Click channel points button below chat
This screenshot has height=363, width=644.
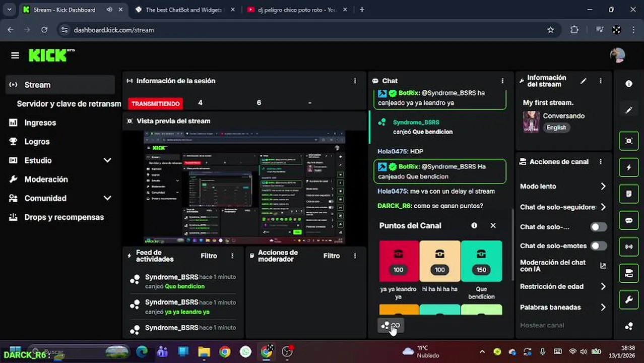click(x=391, y=326)
